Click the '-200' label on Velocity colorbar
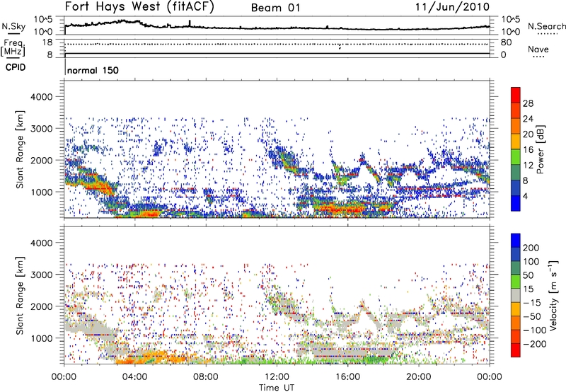This screenshot has height=392, width=566. click(x=535, y=344)
